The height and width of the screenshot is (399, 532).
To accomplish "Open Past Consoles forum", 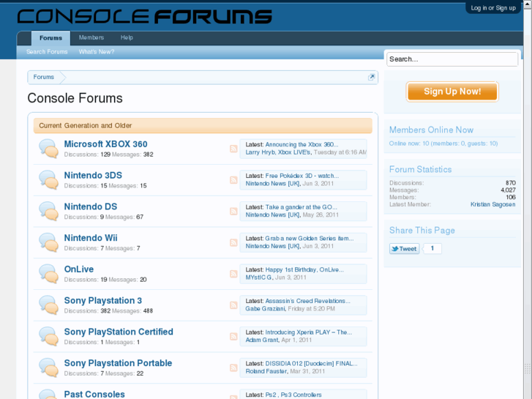I will 94,395.
